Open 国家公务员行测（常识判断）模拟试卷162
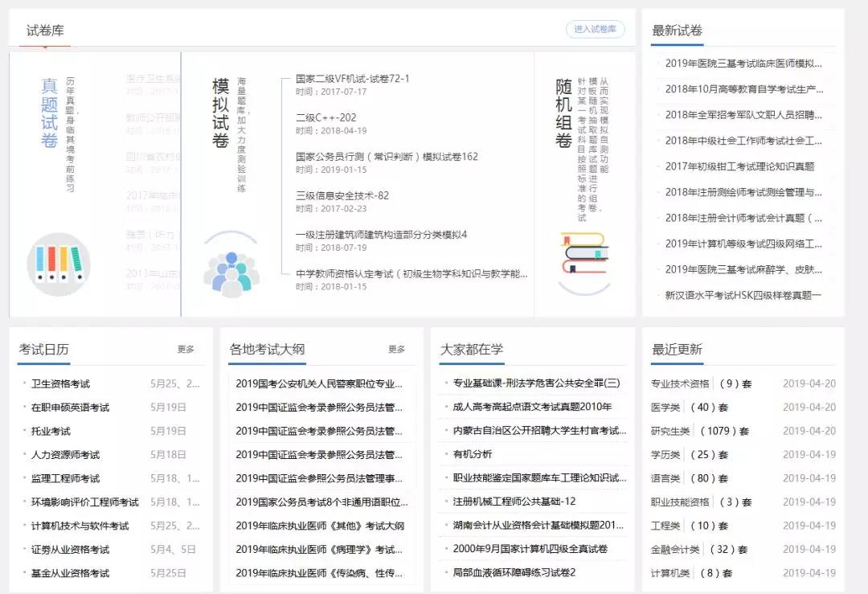The width and height of the screenshot is (868, 594). (x=387, y=157)
